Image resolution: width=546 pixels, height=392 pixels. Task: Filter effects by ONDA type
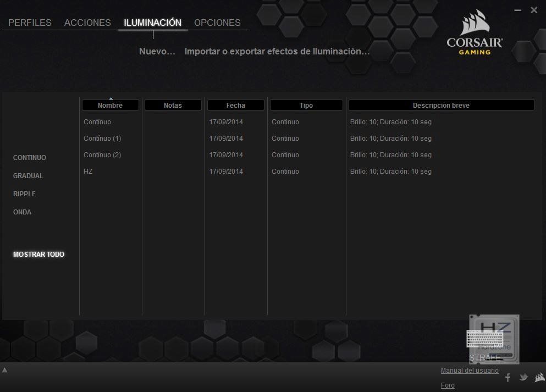(x=23, y=212)
